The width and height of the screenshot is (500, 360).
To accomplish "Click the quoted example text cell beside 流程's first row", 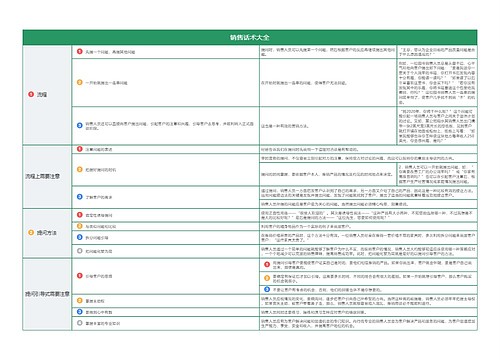I will (x=437, y=52).
